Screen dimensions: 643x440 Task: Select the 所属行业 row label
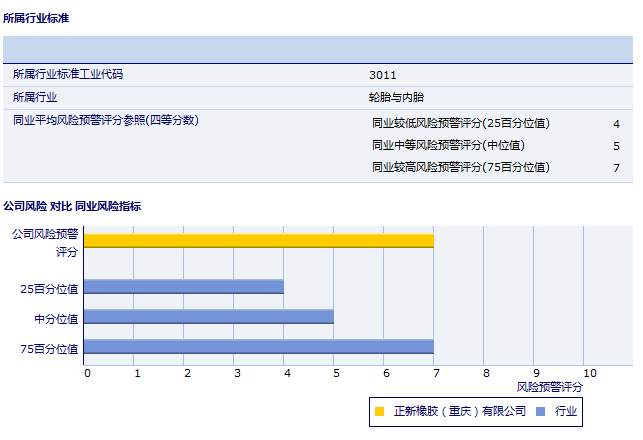point(35,97)
